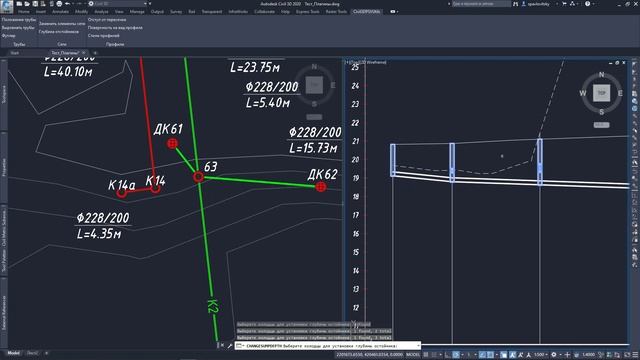The height and width of the screenshot is (360, 640).
Task: Click the Undo arrow in quick access toolbar
Action: tap(67, 4)
